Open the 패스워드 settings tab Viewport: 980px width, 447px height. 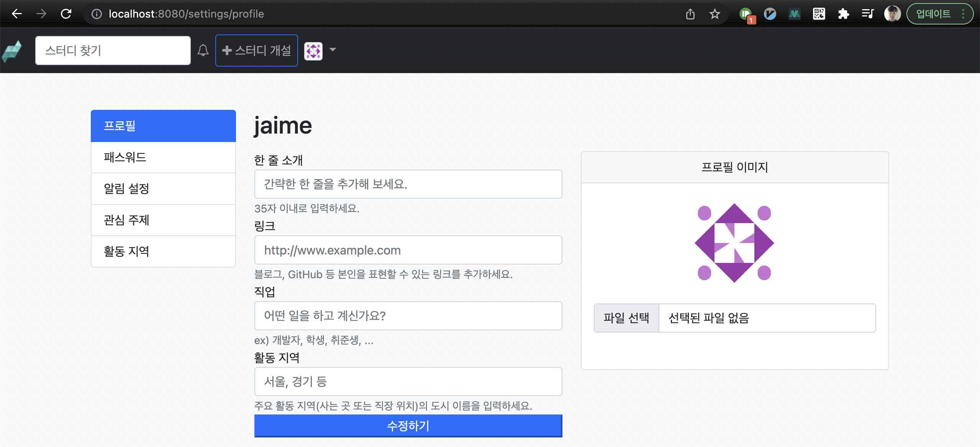click(x=163, y=157)
